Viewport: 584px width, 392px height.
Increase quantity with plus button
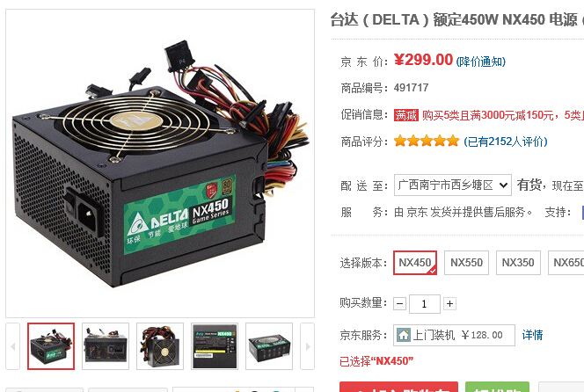(x=449, y=304)
